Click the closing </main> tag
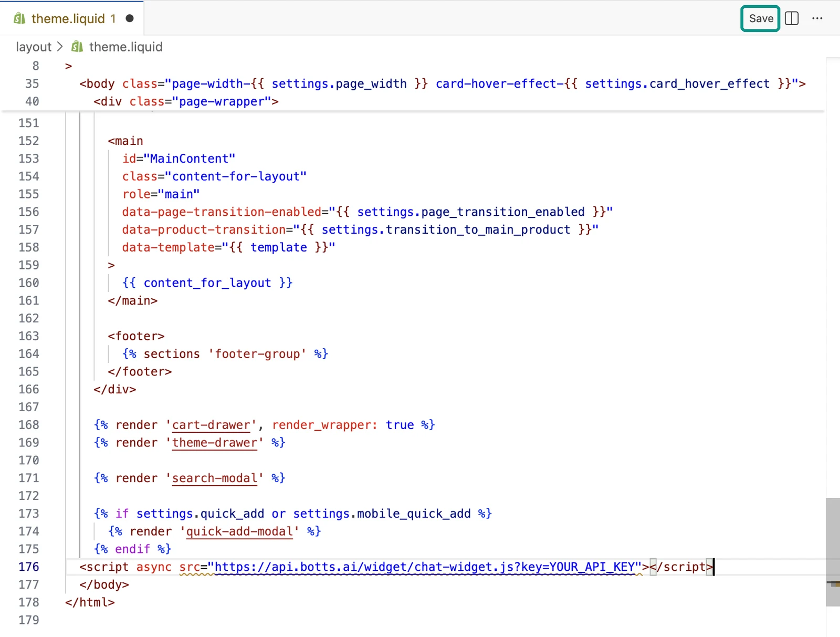Viewport: 840px width, 637px height. pos(132,301)
